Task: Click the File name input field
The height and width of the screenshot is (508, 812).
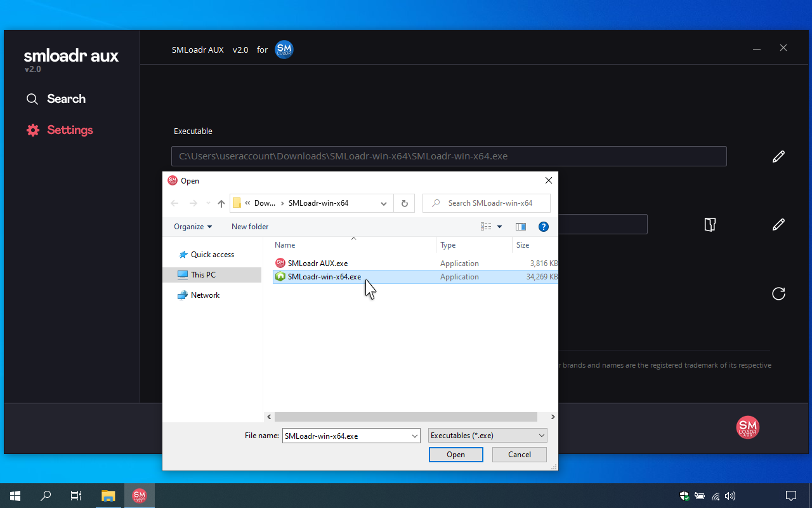Action: click(x=346, y=436)
